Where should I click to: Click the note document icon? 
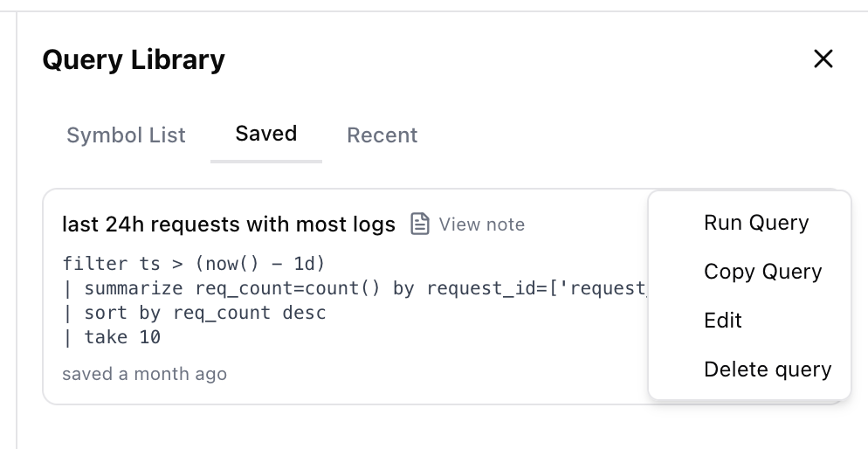pos(420,224)
